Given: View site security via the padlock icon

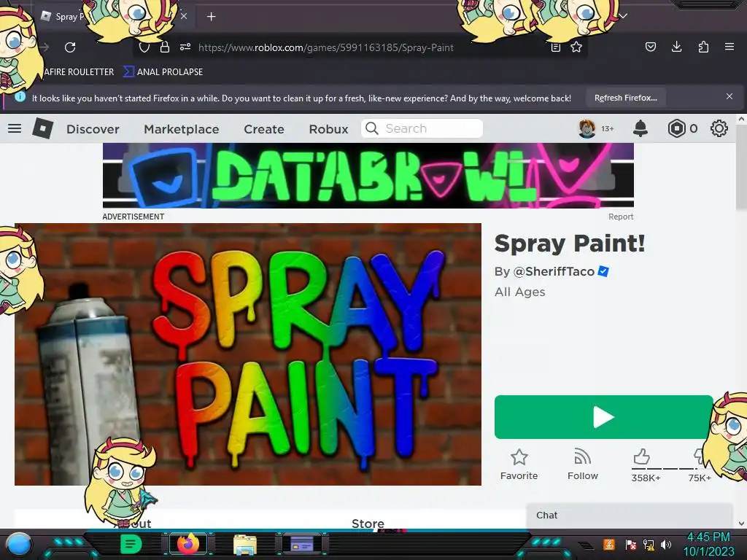Looking at the screenshot, I should pos(165,47).
